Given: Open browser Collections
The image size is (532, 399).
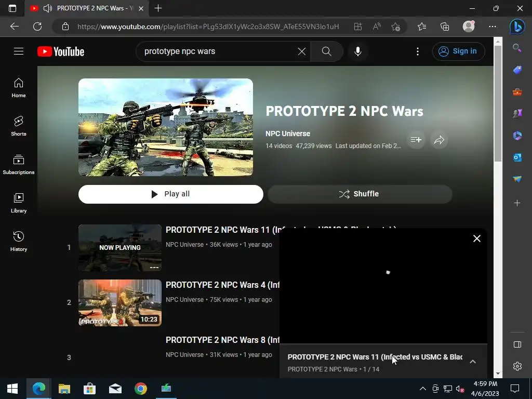Looking at the screenshot, I should 445,26.
